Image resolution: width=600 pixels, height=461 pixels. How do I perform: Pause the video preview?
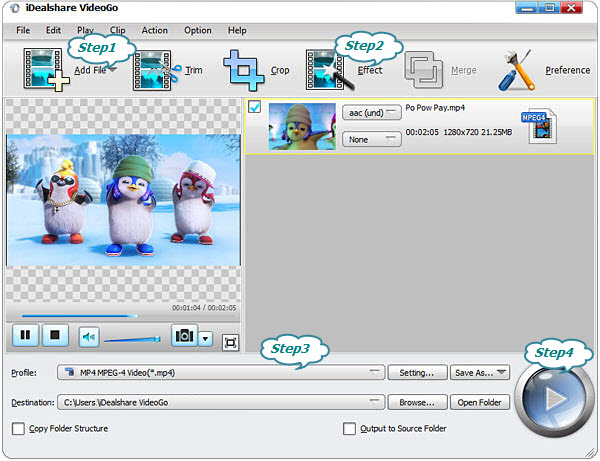[x=25, y=335]
